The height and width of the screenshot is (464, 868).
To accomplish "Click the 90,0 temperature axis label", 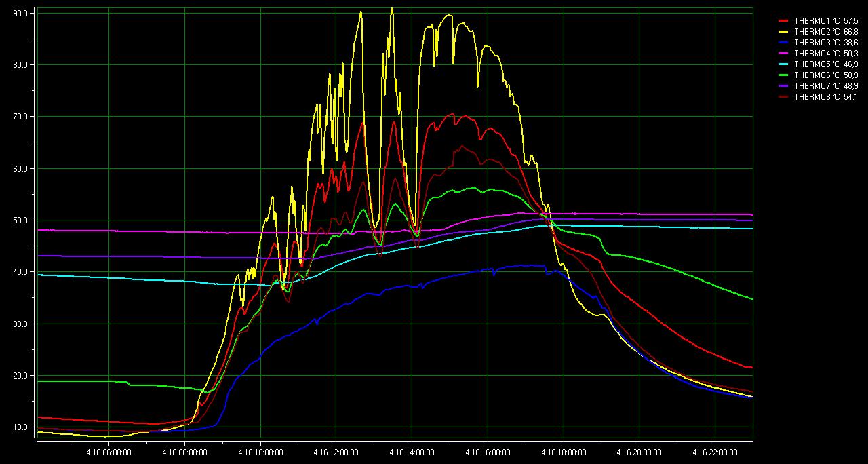I will coord(20,14).
